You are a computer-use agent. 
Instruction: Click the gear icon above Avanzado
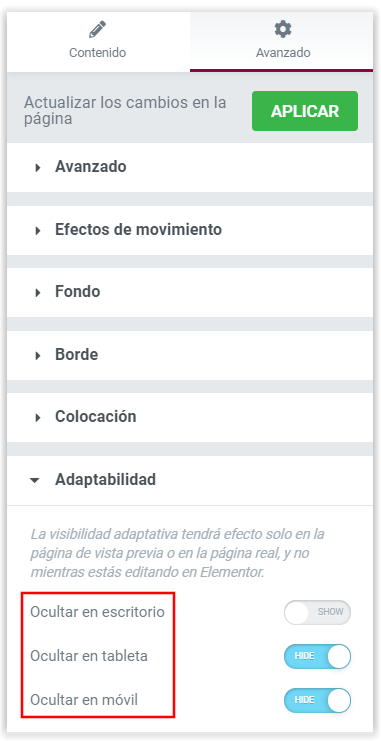(x=283, y=30)
